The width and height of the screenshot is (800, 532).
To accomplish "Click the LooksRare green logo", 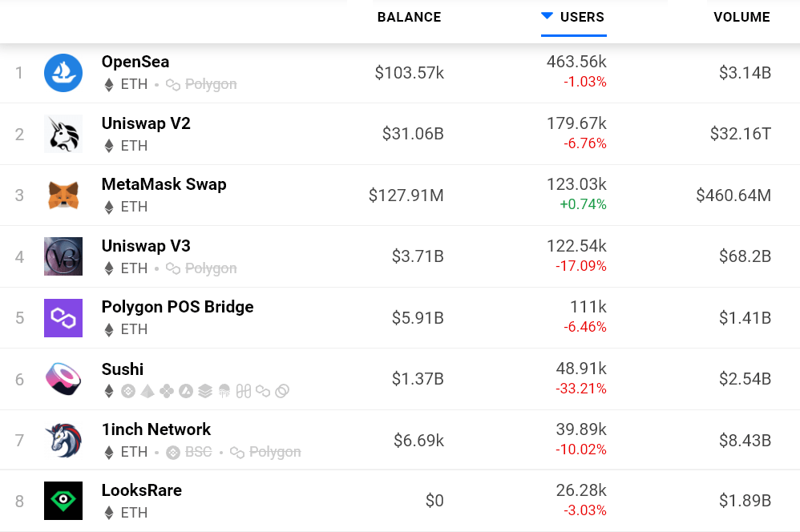I will pyautogui.click(x=63, y=500).
